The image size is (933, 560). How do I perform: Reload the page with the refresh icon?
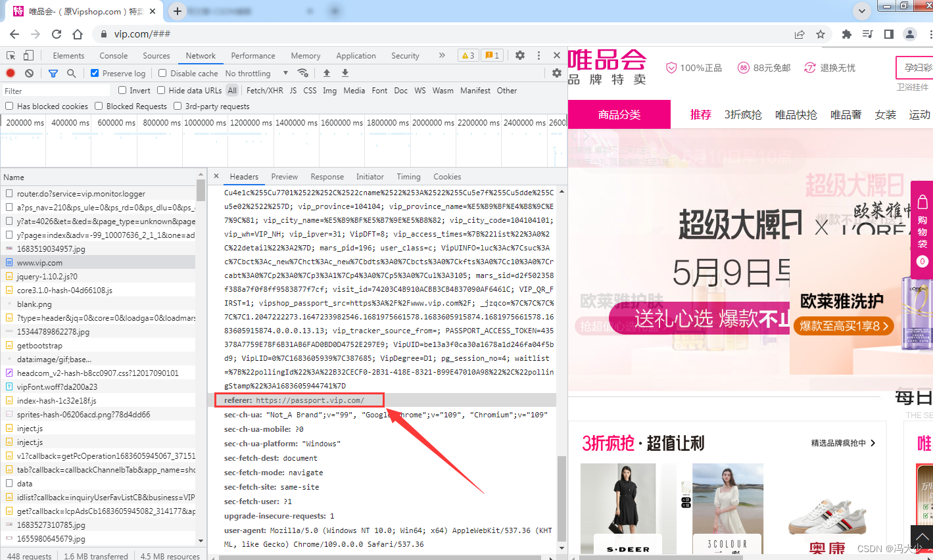pos(57,34)
